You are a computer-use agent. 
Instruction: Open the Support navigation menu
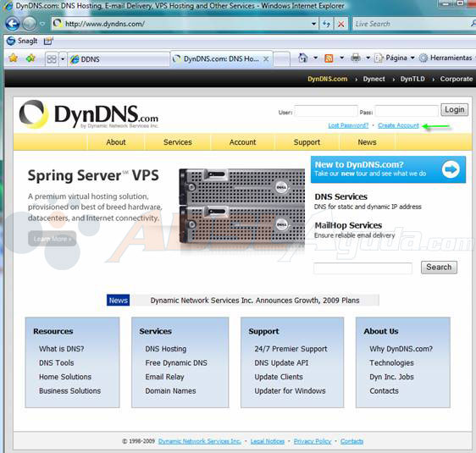[x=307, y=142]
